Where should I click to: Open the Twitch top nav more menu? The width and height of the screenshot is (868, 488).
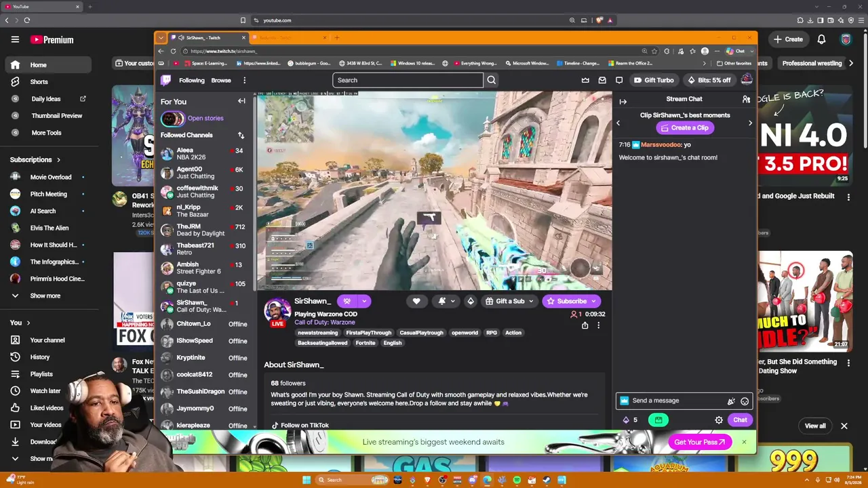(x=244, y=80)
